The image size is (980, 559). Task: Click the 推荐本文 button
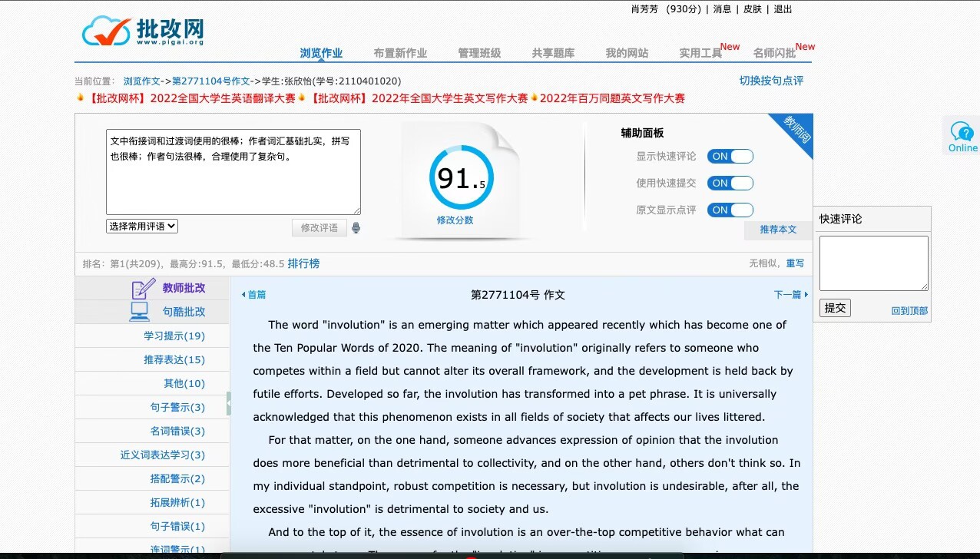point(778,230)
